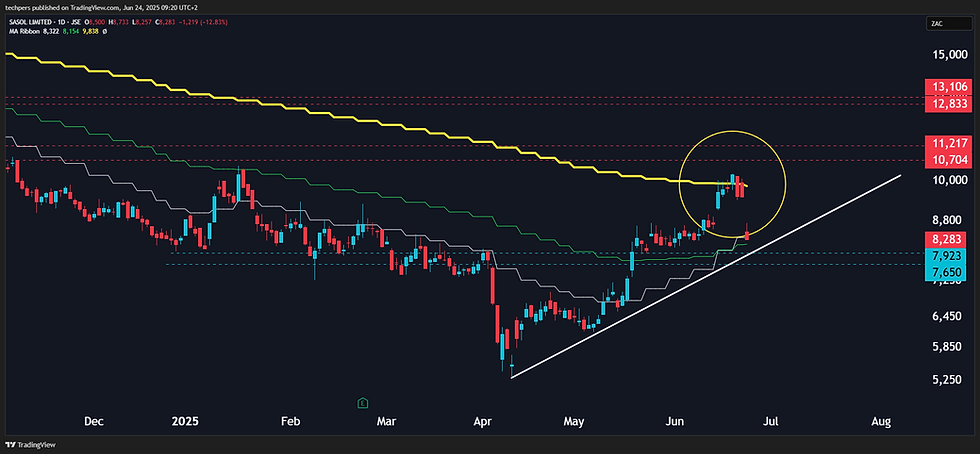Click the TradingView logo in the footer
Viewport: 980px width, 454px height.
point(30,445)
